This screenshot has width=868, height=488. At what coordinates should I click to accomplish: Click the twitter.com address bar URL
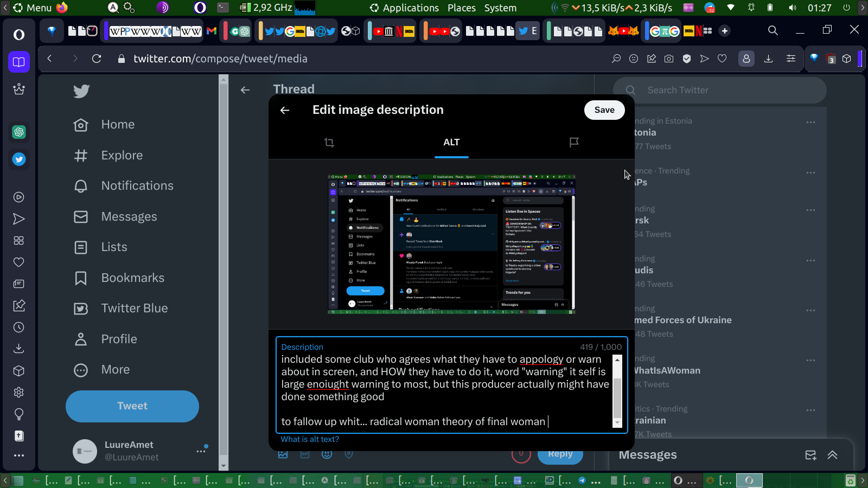pyautogui.click(x=220, y=59)
